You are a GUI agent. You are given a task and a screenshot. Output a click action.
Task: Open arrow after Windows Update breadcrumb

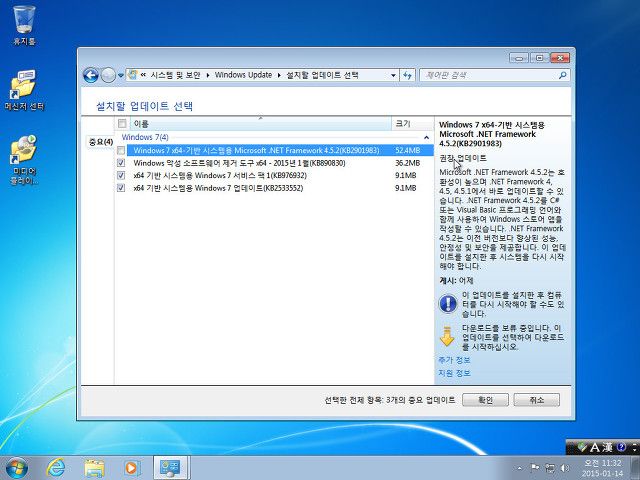(279, 75)
